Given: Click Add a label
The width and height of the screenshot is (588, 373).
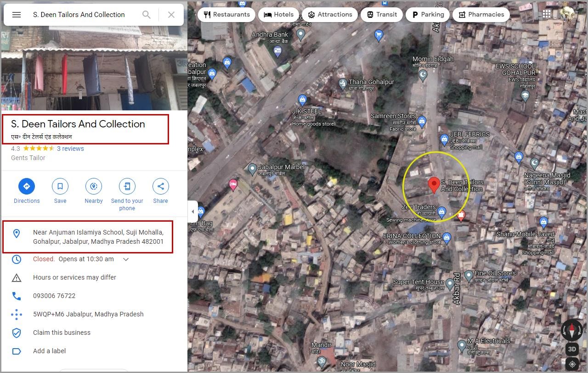Looking at the screenshot, I should click(49, 351).
